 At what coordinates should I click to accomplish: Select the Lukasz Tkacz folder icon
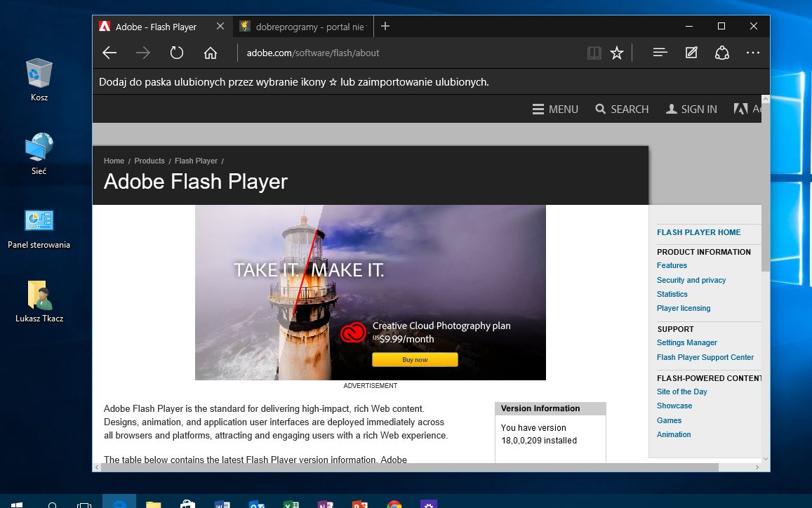(x=39, y=302)
